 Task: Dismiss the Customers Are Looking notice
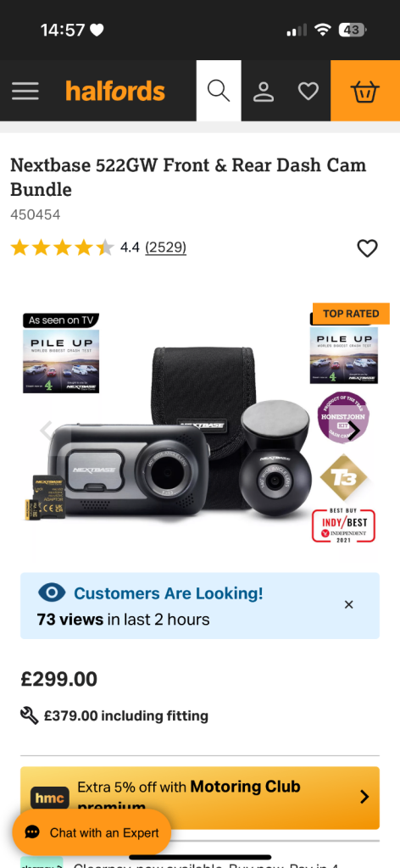348,604
